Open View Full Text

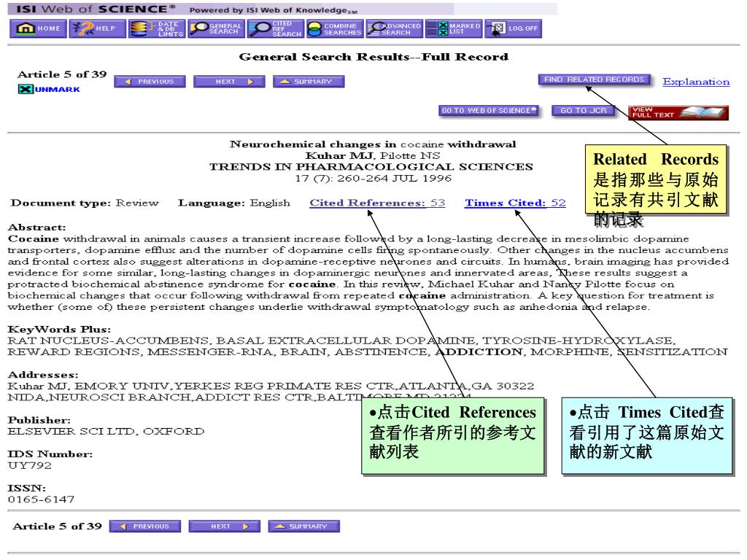(x=678, y=112)
